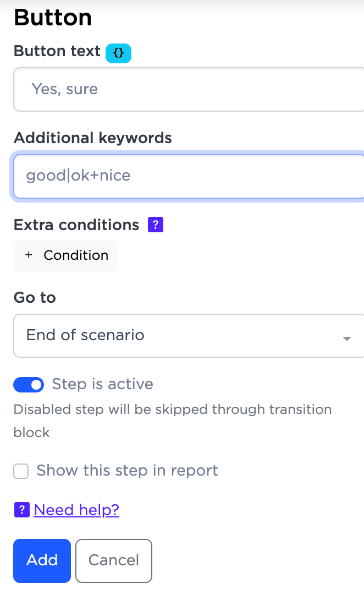Click the Go to label
The width and height of the screenshot is (364, 611).
click(x=35, y=298)
